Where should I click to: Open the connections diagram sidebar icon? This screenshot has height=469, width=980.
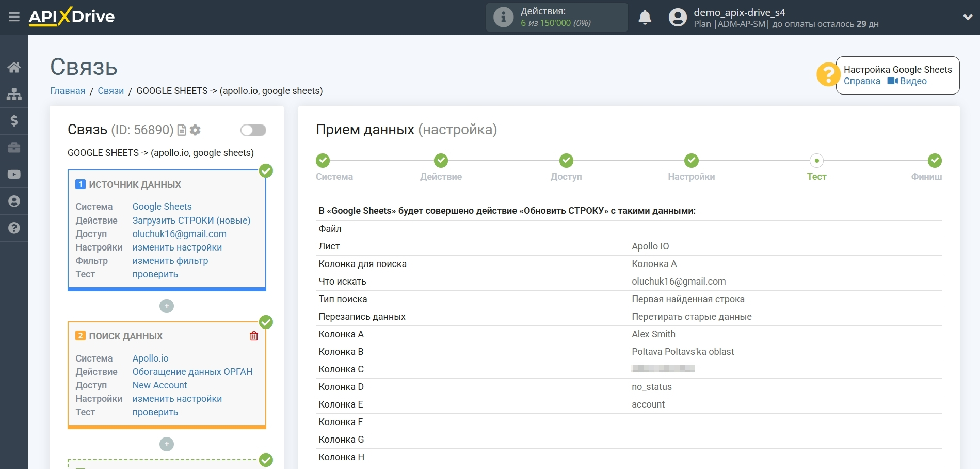point(14,94)
